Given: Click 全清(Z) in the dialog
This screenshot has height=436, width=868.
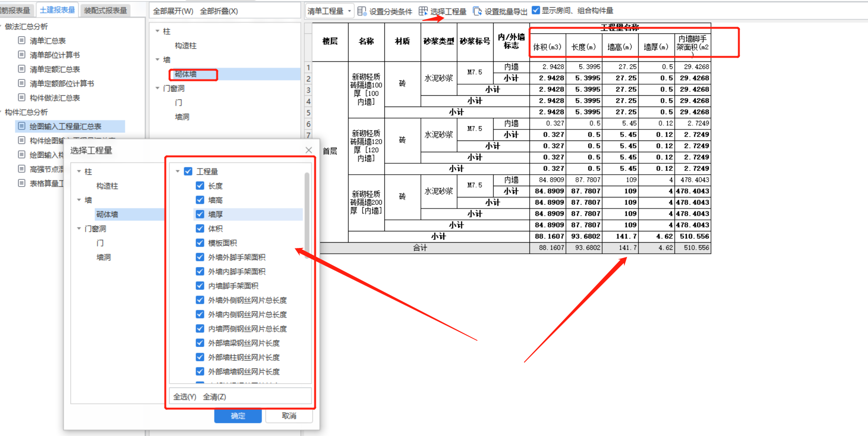Looking at the screenshot, I should click(215, 396).
